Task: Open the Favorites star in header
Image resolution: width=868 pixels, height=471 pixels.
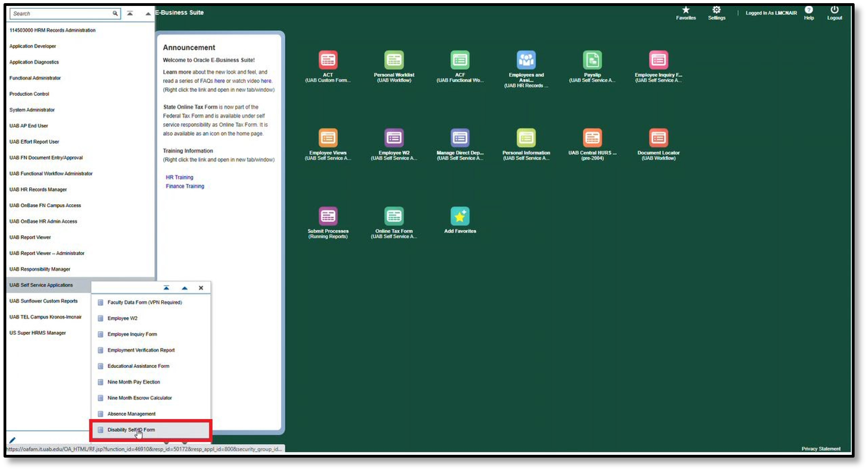Action: (x=685, y=11)
